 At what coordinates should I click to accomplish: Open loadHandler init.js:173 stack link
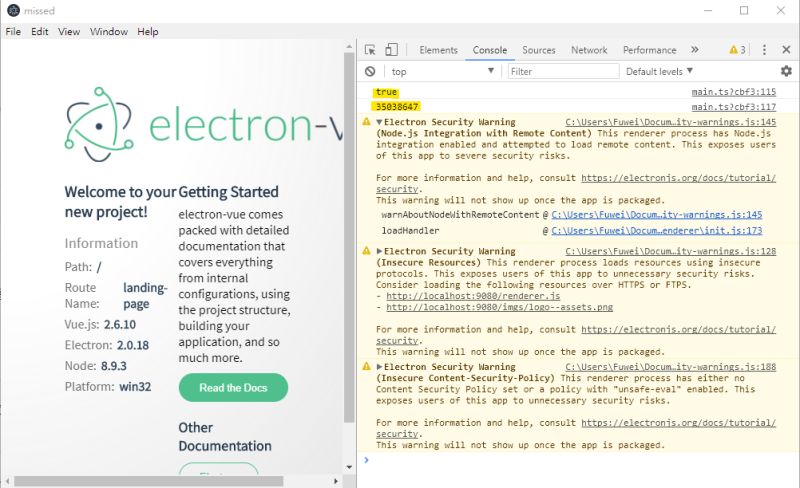coord(657,231)
